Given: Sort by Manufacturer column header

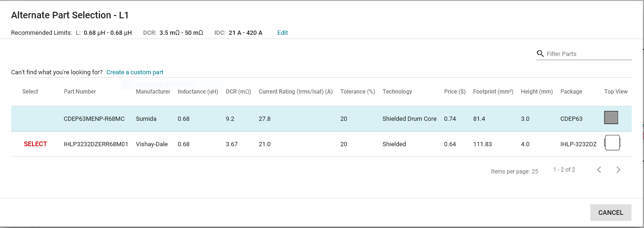Looking at the screenshot, I should [153, 92].
